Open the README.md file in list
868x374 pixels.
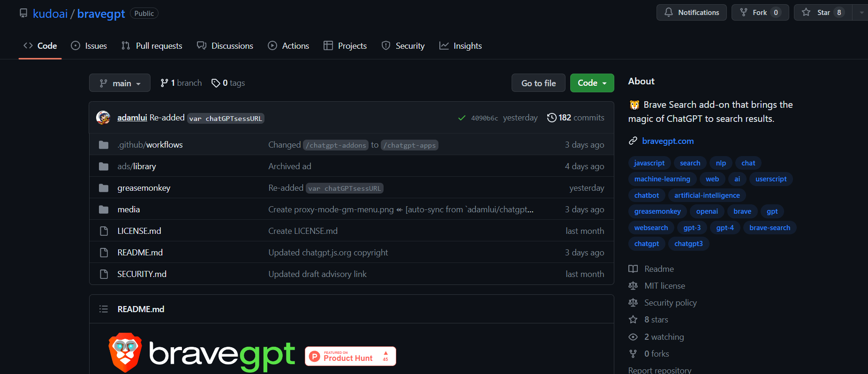(x=140, y=253)
